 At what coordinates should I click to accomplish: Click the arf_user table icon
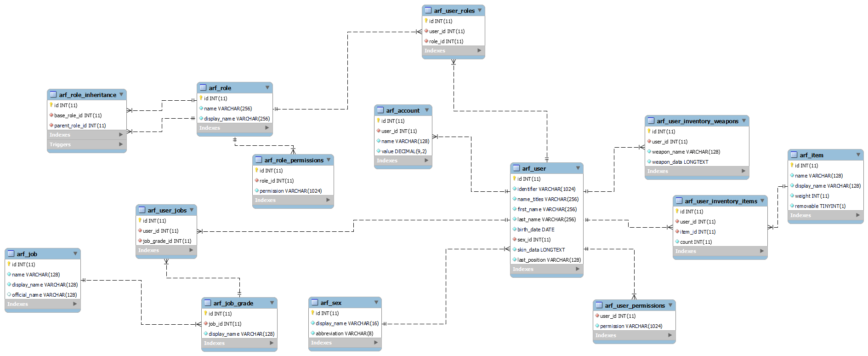516,168
